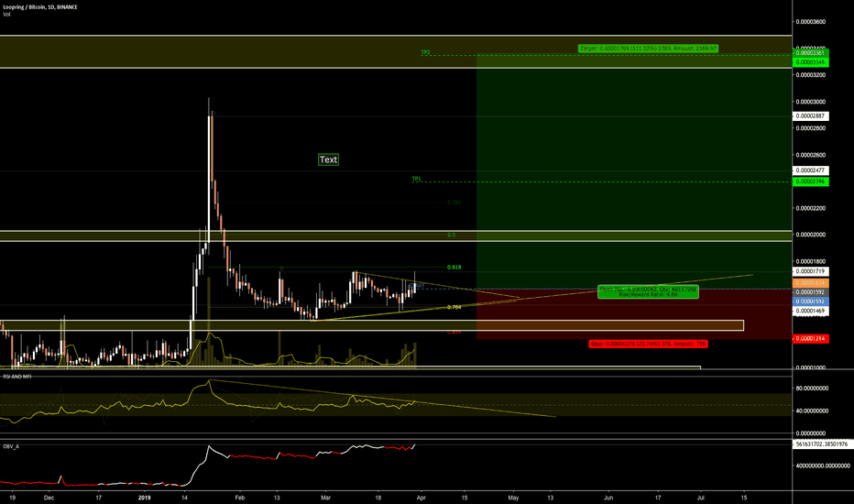Click the '80.00000000' RSI scale value
The height and width of the screenshot is (504, 854).
click(x=812, y=389)
